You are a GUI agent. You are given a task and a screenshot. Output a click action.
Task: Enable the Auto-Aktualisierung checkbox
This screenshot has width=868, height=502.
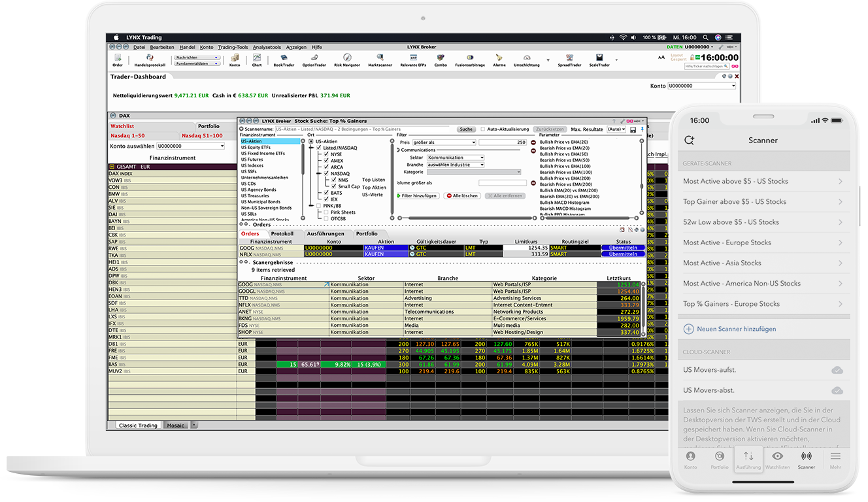point(483,129)
